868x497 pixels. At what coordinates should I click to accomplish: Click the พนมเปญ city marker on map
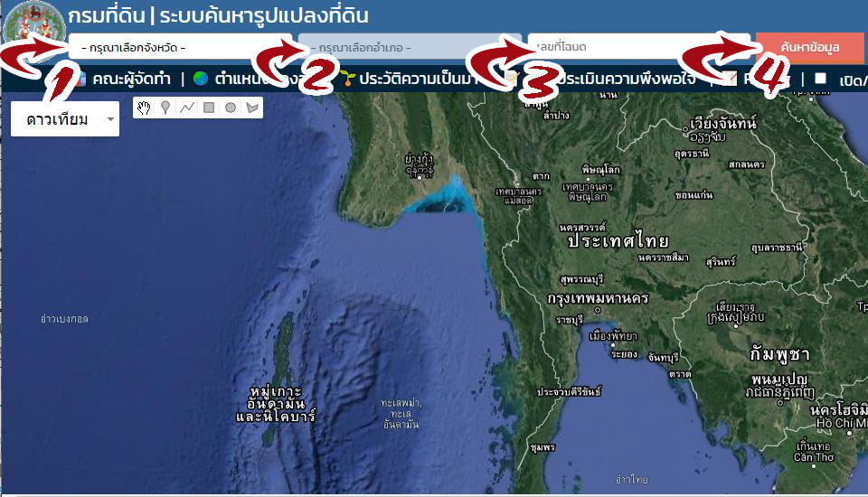click(780, 403)
